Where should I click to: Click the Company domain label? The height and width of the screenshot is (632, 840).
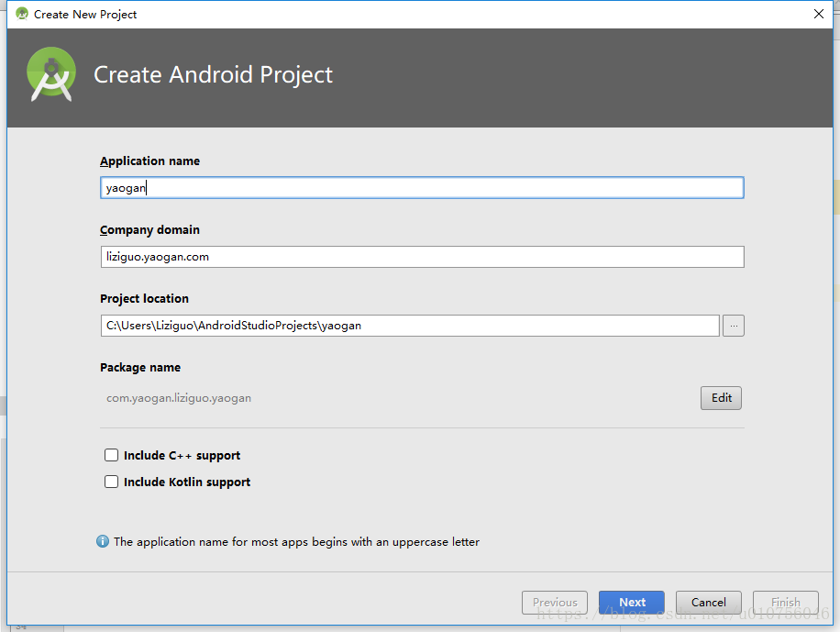(150, 229)
